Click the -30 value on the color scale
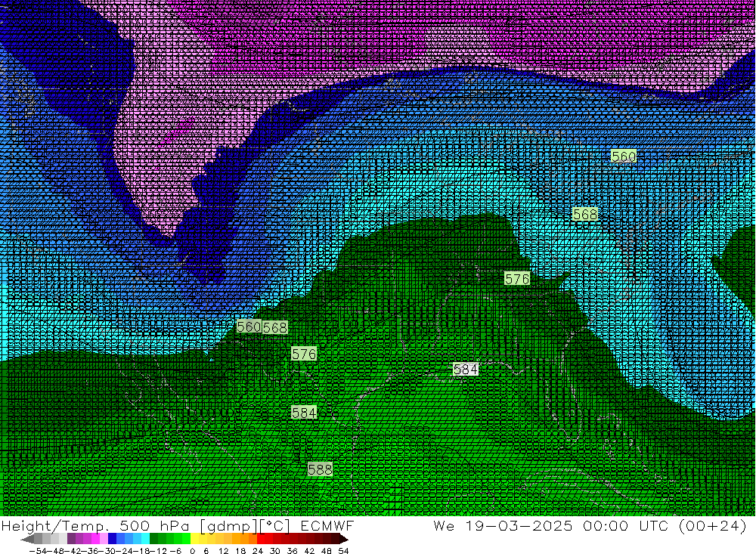The width and height of the screenshot is (756, 554). tap(107, 551)
